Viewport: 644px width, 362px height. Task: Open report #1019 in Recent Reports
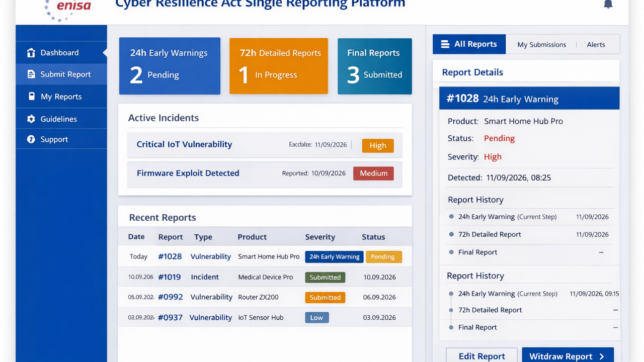tap(170, 277)
